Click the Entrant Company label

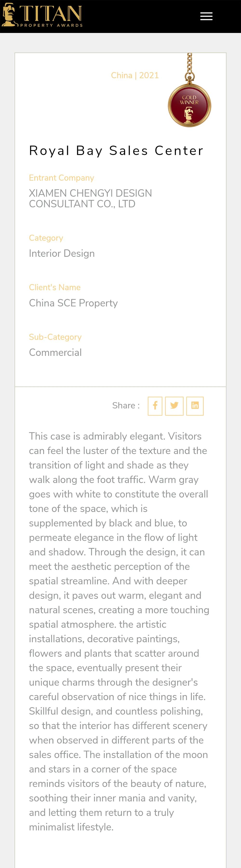coord(61,178)
